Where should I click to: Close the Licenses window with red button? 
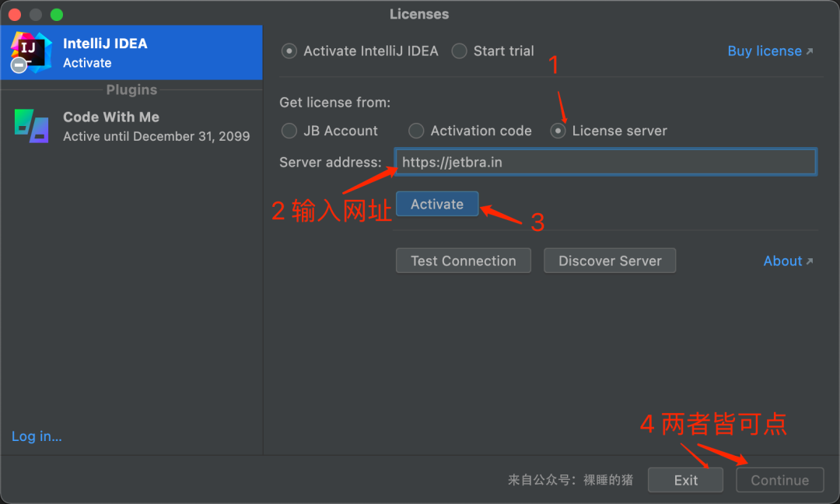point(15,15)
